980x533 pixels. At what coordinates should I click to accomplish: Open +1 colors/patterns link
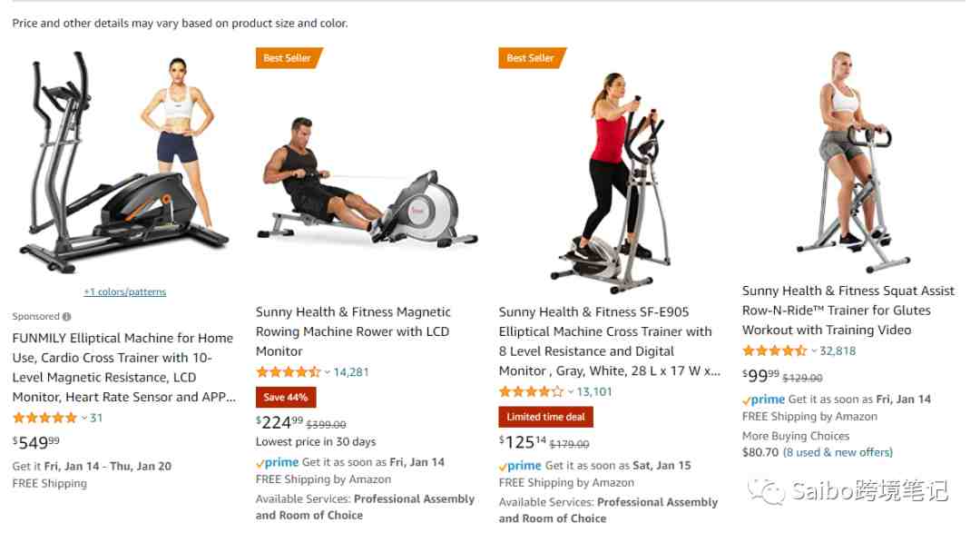[x=125, y=292]
